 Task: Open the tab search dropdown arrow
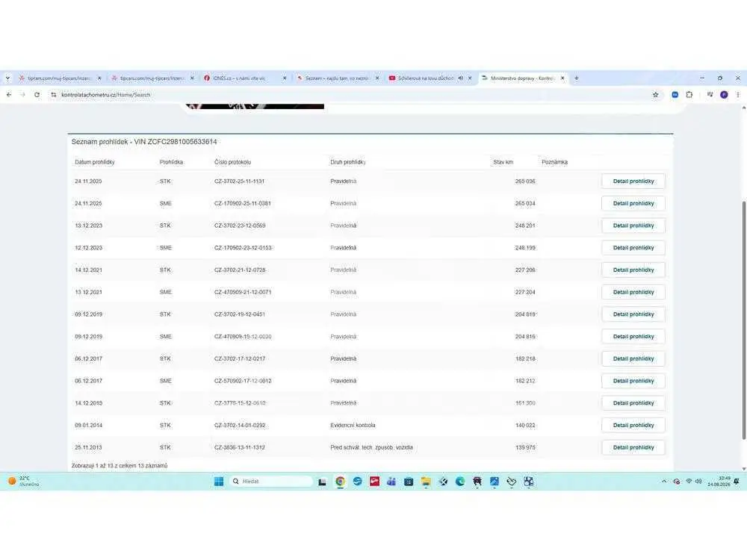point(7,78)
